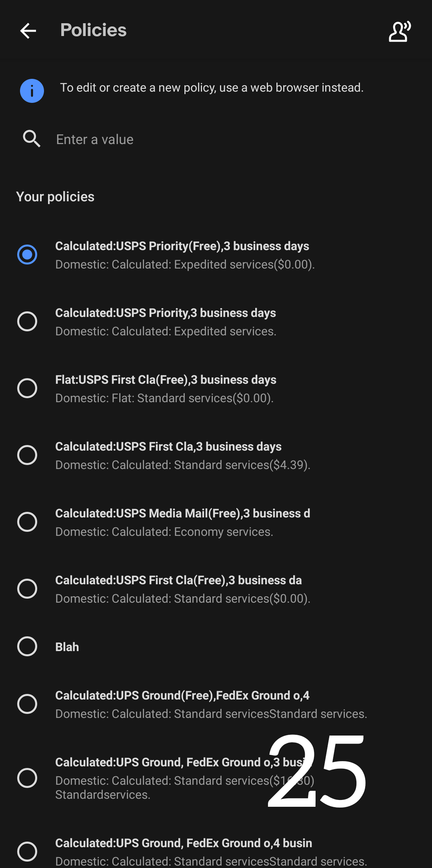This screenshot has height=868, width=432.
Task: Select the USPS First Cla $4.39 radio button
Action: click(27, 455)
